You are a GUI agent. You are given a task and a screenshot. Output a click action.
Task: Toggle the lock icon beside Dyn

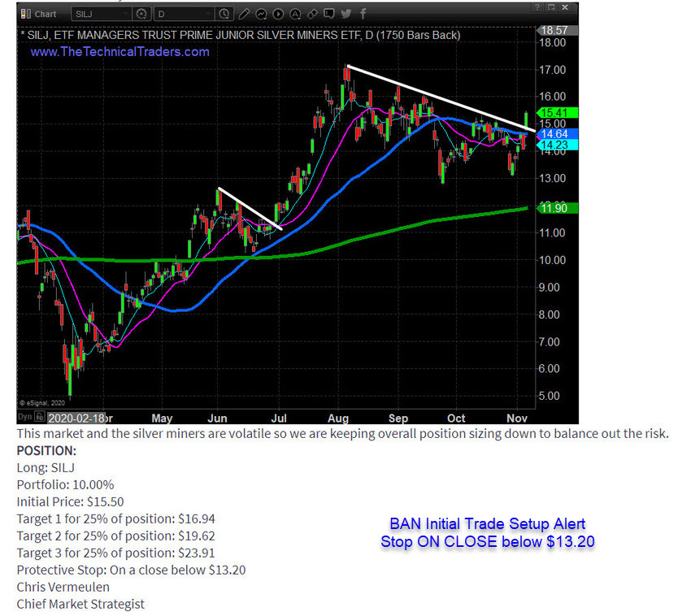[x=40, y=416]
